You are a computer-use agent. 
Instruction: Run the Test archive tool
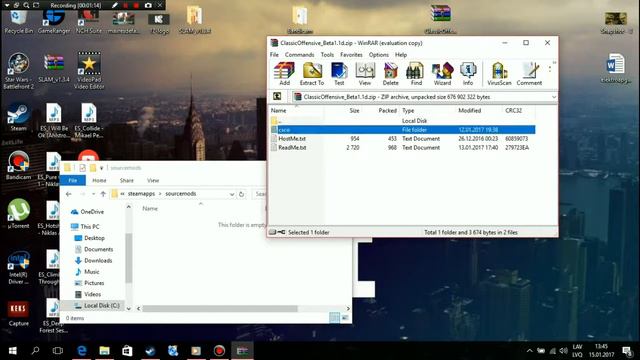339,73
